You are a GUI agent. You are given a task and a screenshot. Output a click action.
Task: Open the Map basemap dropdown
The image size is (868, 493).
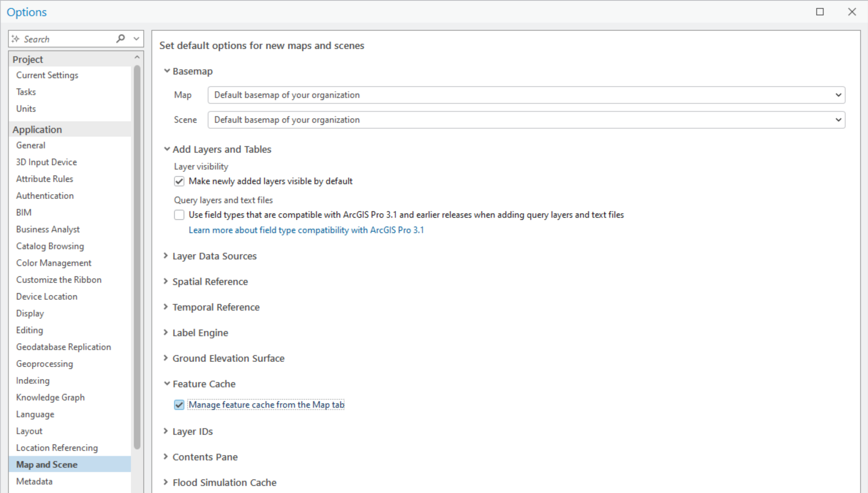coord(526,95)
